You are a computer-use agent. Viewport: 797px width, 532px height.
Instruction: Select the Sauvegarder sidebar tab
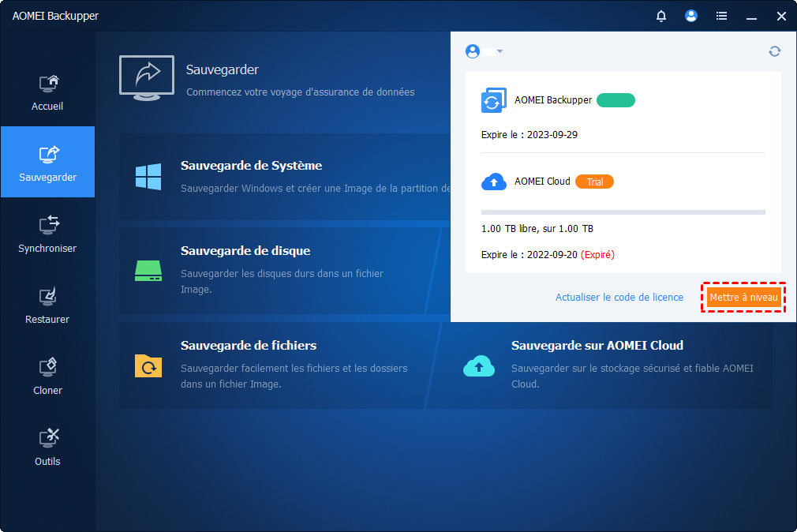pos(48,162)
